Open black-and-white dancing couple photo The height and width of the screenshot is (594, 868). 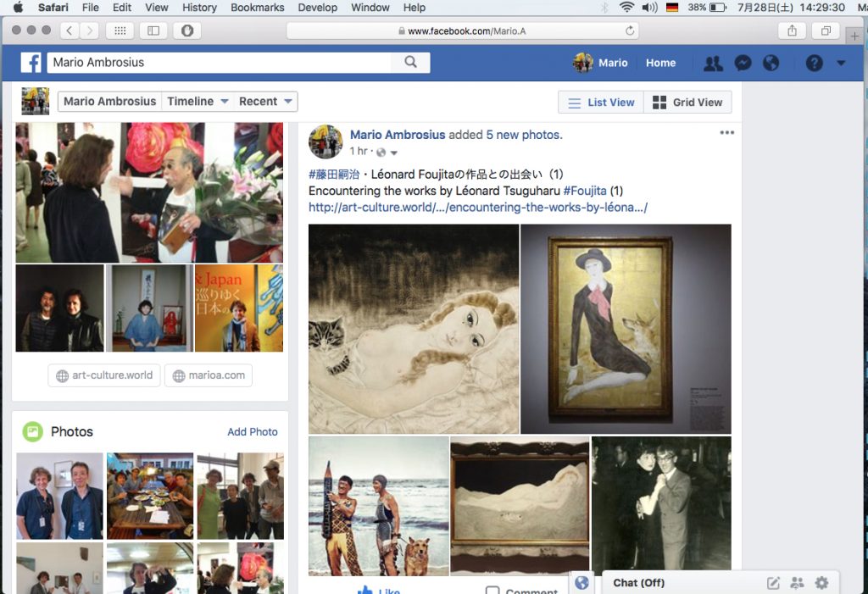[661, 503]
